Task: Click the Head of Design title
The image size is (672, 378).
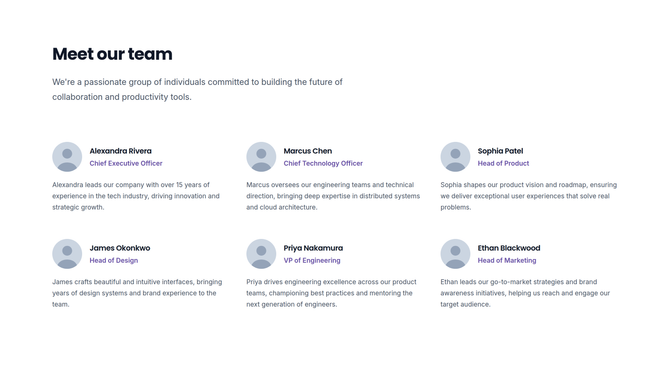Action: pos(114,261)
